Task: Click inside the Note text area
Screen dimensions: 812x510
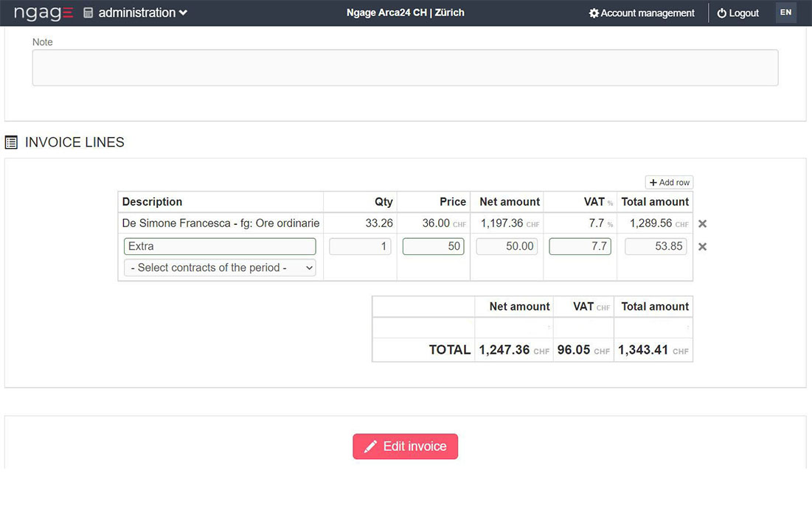Action: tap(405, 68)
